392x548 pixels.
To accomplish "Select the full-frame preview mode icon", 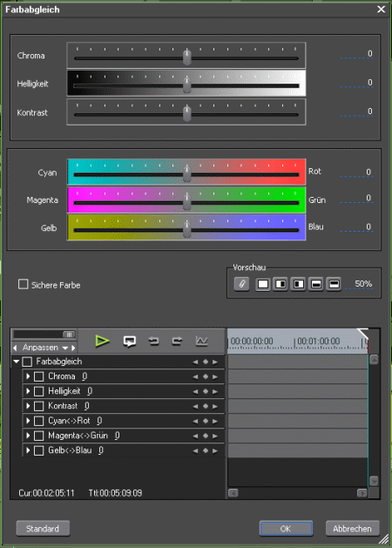I will click(263, 284).
